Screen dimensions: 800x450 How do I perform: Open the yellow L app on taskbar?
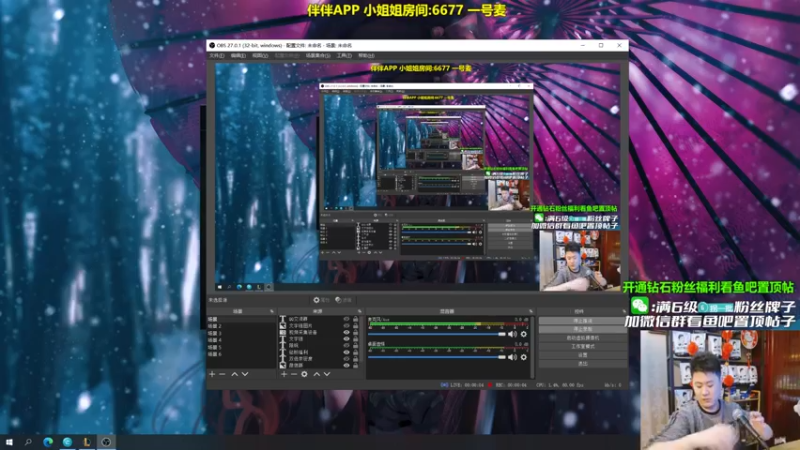tap(87, 442)
